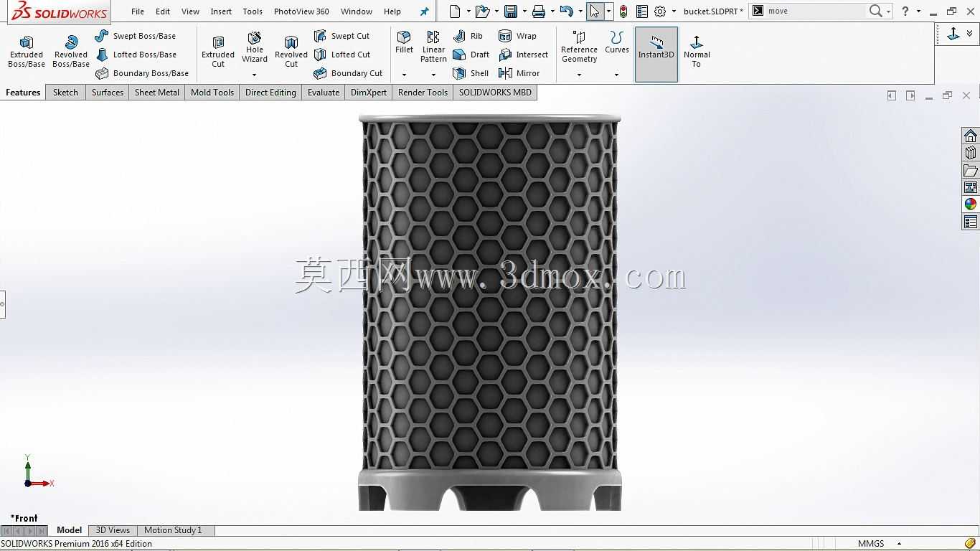Image resolution: width=980 pixels, height=551 pixels.
Task: Switch to the Sheet Metal tab
Action: tap(157, 93)
